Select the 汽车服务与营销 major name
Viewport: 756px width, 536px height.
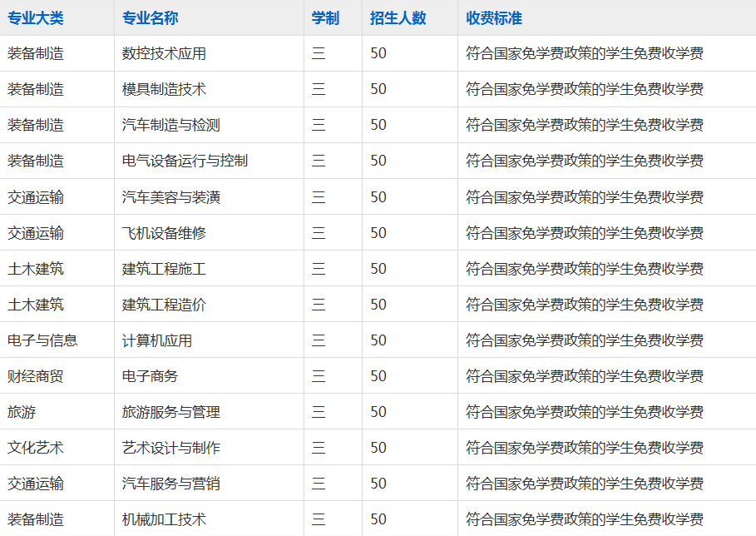[171, 484]
